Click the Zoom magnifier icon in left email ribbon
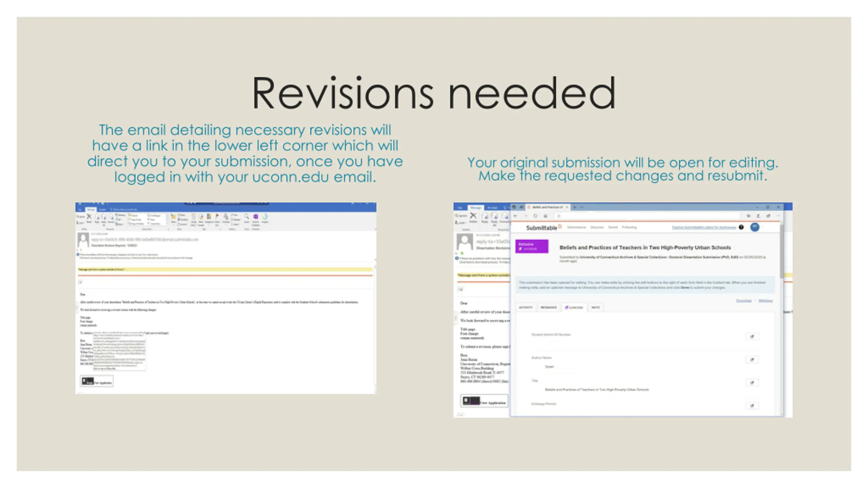The height and width of the screenshot is (488, 868). 246,217
